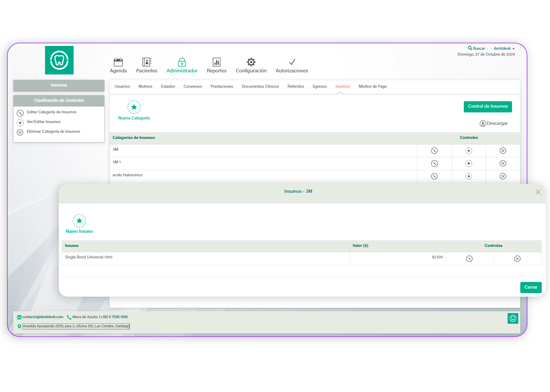This screenshot has height=392, width=550.
Task: Open the Configuración gear icon
Action: 251,62
